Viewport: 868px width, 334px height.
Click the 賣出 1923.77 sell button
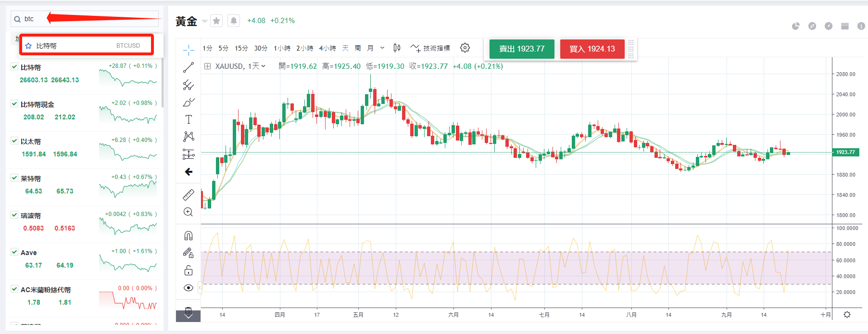point(522,49)
